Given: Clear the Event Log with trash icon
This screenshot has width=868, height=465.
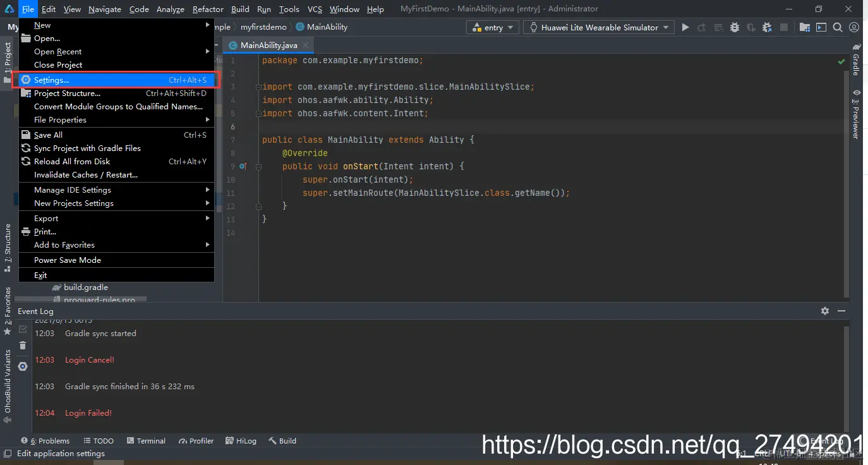Looking at the screenshot, I should 23,345.
